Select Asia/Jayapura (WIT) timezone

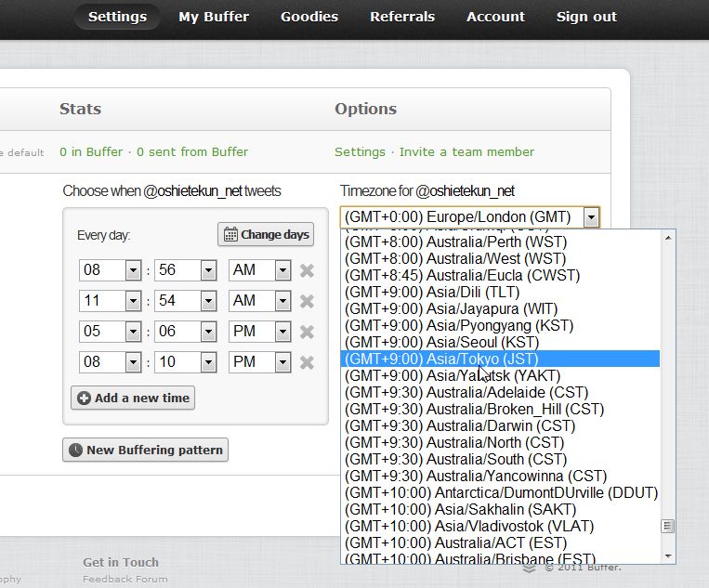[500, 308]
